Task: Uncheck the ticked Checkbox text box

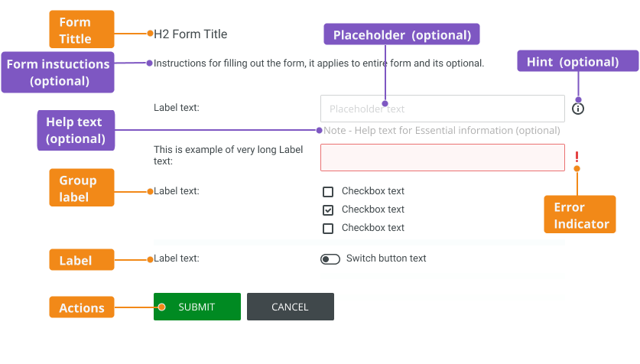Action: (x=328, y=210)
